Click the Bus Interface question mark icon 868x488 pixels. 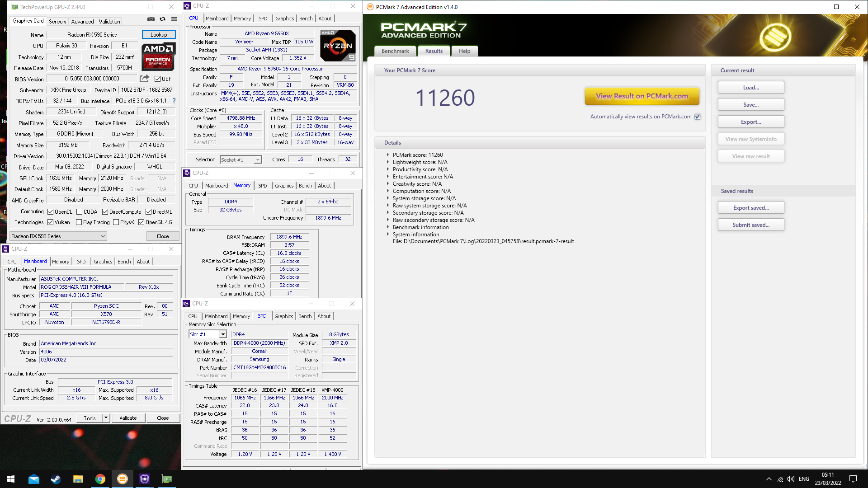pos(174,101)
